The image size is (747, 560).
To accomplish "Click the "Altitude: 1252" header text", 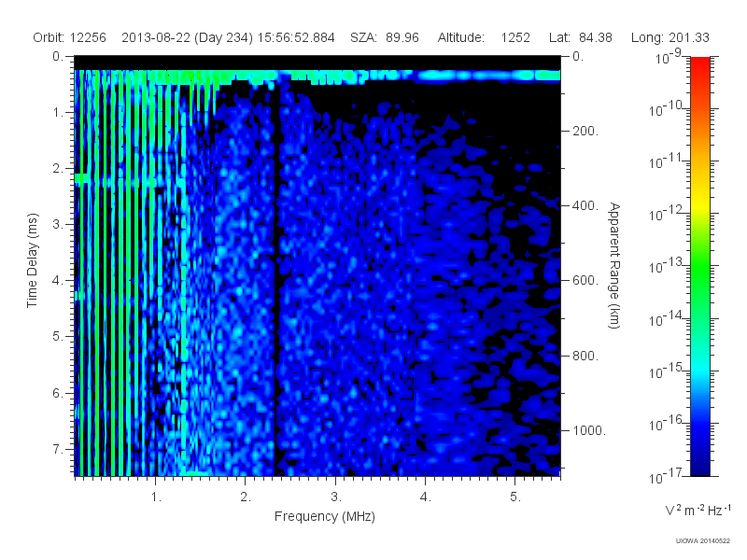I will pyautogui.click(x=484, y=37).
